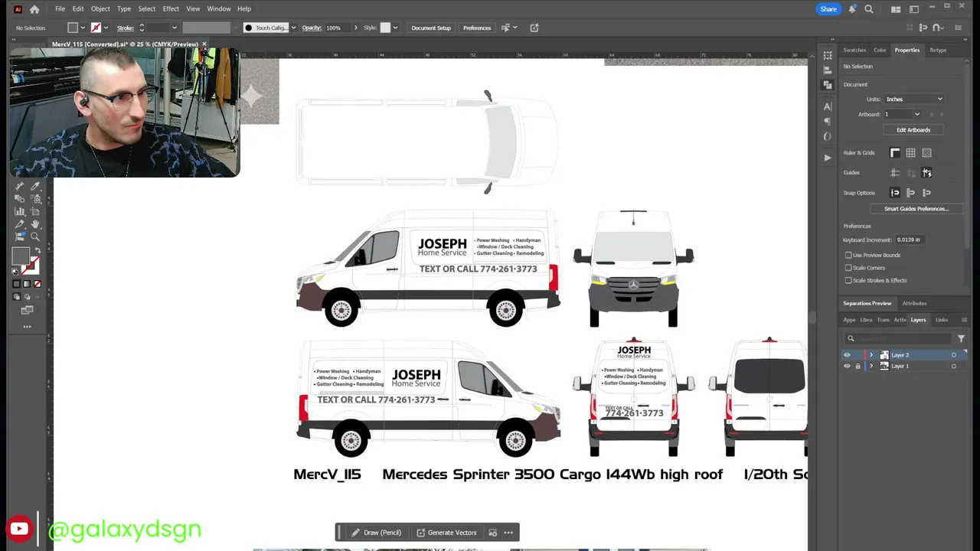The width and height of the screenshot is (980, 551).
Task: Select the Zoom tool
Action: [x=35, y=236]
